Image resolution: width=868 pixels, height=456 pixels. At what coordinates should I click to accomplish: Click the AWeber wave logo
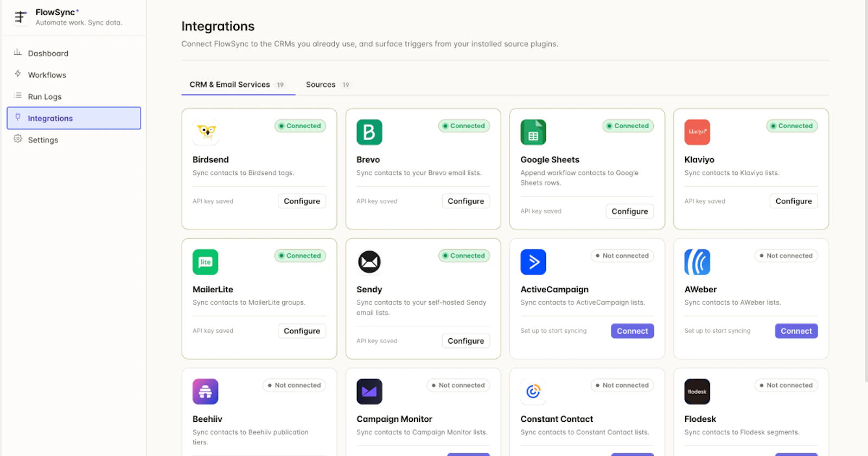coord(697,262)
